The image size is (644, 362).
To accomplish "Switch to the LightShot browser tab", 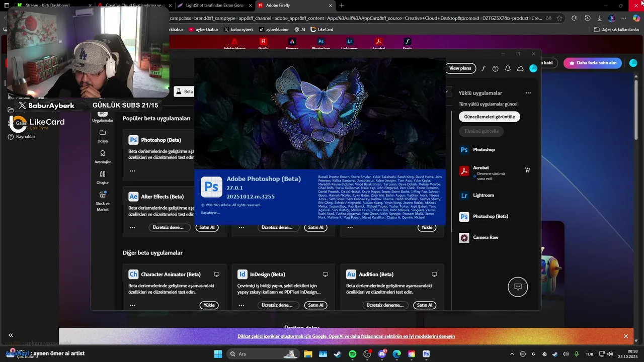I will [x=214, y=5].
